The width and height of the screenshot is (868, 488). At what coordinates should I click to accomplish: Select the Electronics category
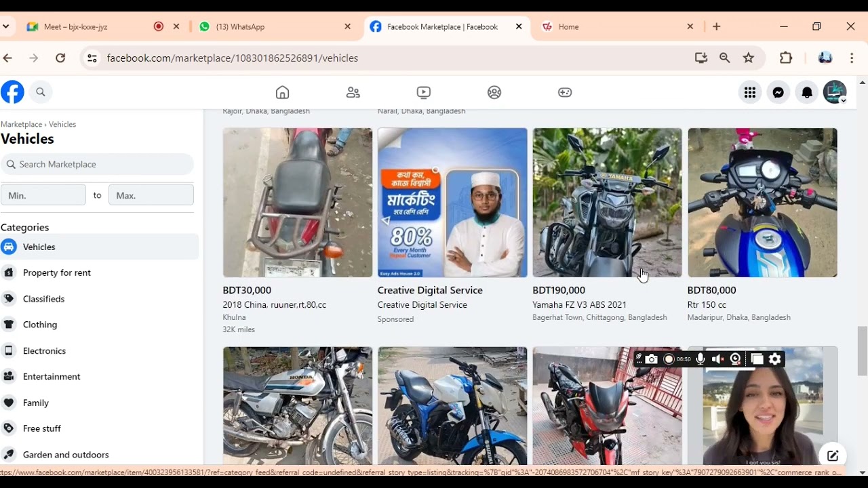click(100, 350)
